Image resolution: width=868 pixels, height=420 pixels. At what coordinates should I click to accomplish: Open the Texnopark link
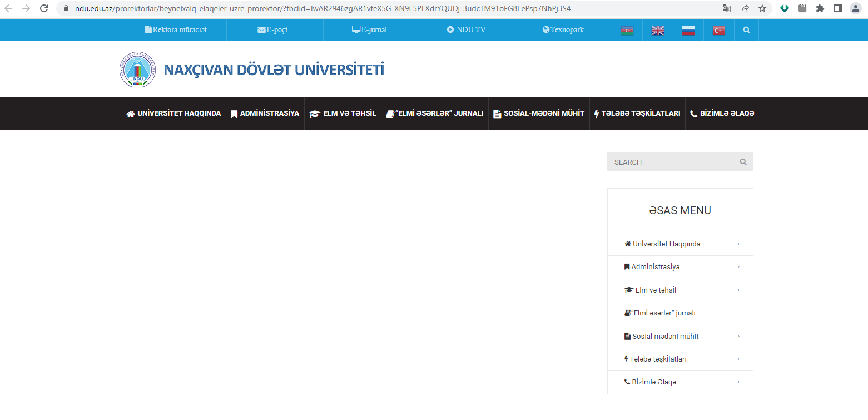(x=563, y=30)
